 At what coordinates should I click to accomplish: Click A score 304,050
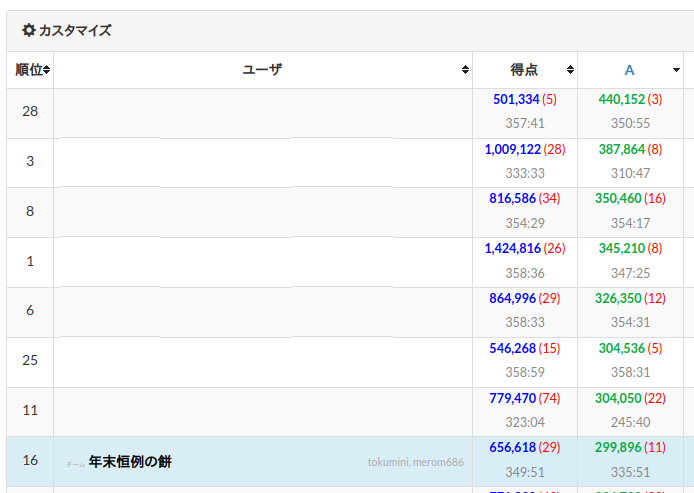[x=618, y=398]
